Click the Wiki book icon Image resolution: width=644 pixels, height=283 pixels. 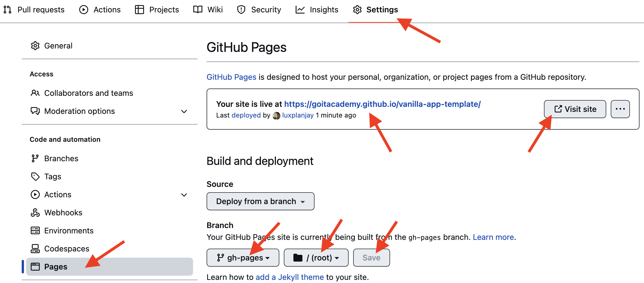pyautogui.click(x=198, y=10)
